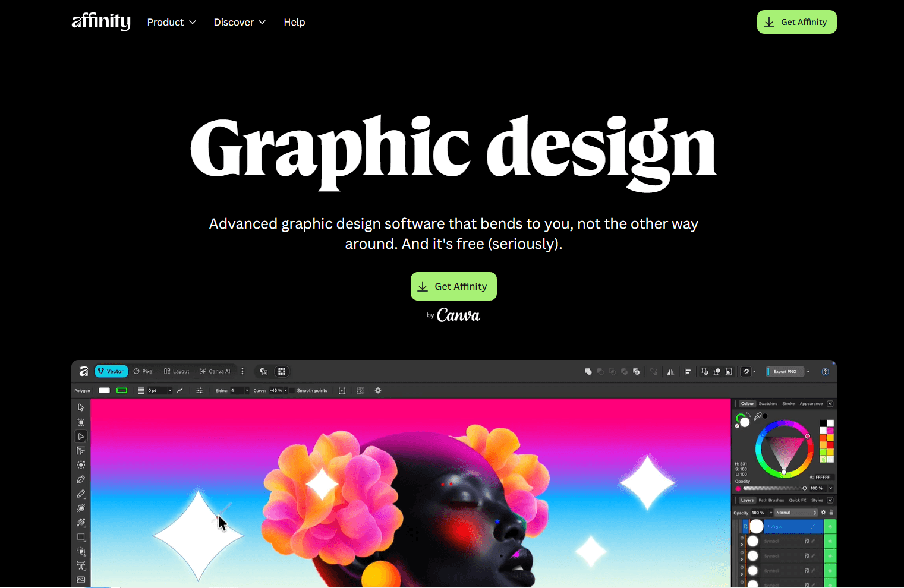Click the stroke pressure curve icon
Screen dimensions: 904x588
click(x=180, y=390)
